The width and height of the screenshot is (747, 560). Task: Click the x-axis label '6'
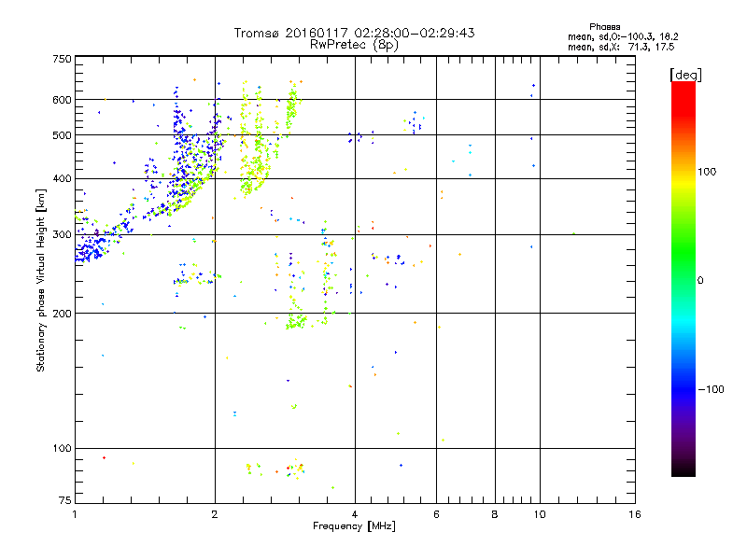pyautogui.click(x=436, y=514)
